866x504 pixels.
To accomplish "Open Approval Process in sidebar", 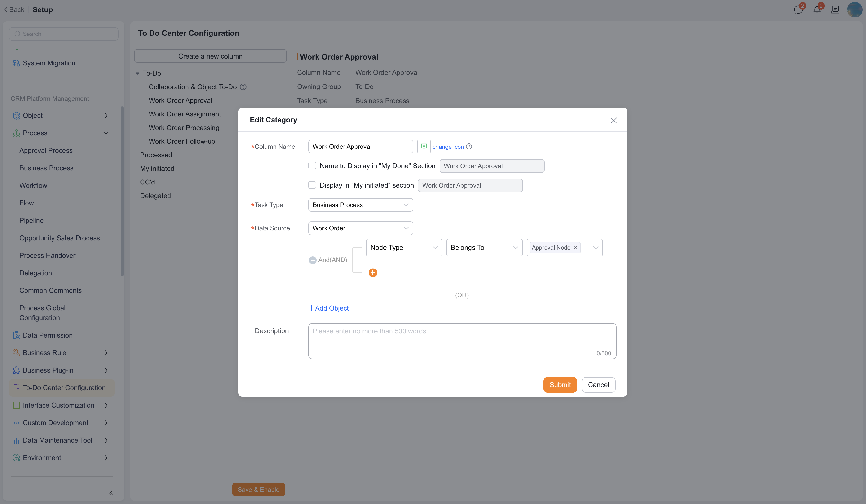I will [46, 150].
